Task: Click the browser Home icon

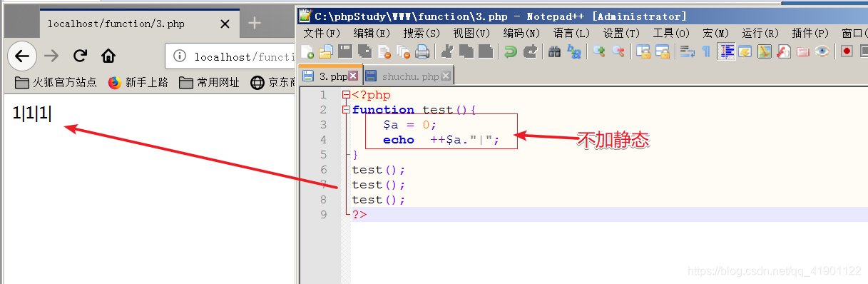Action: click(108, 56)
